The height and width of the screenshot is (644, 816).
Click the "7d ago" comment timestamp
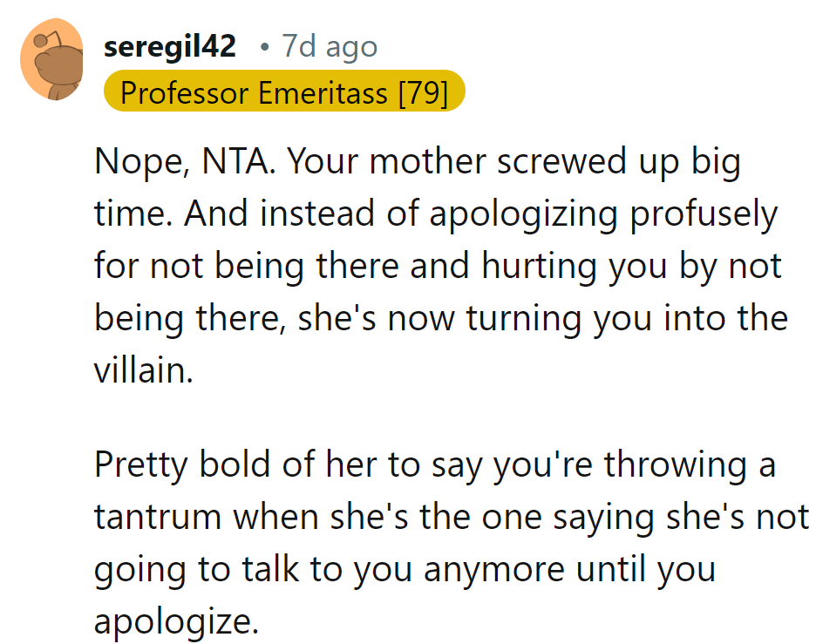coord(330,47)
